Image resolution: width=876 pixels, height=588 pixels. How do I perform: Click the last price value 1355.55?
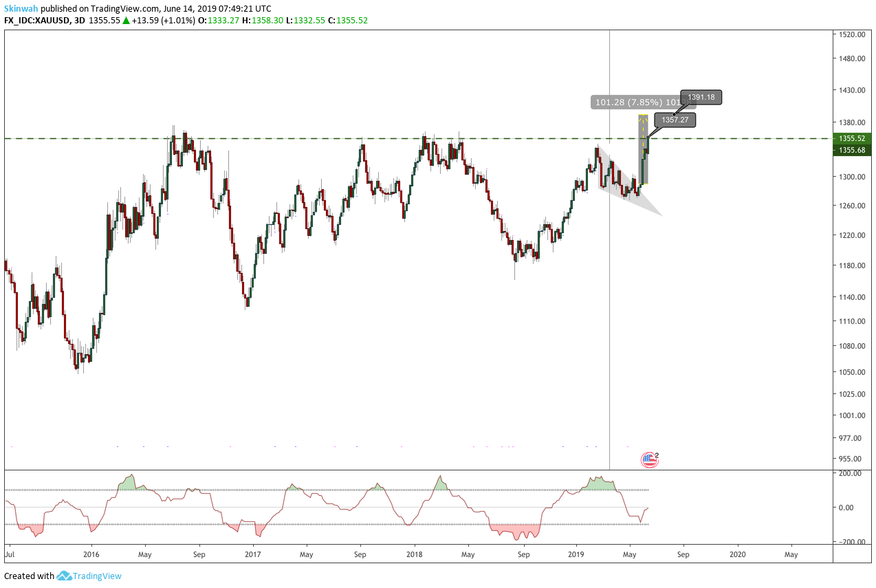(x=106, y=21)
